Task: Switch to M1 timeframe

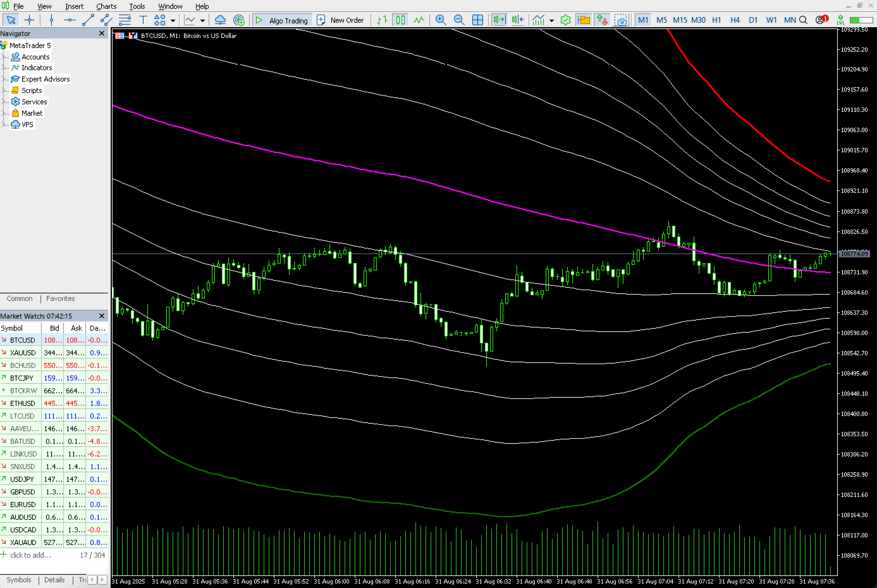Action: pos(643,20)
